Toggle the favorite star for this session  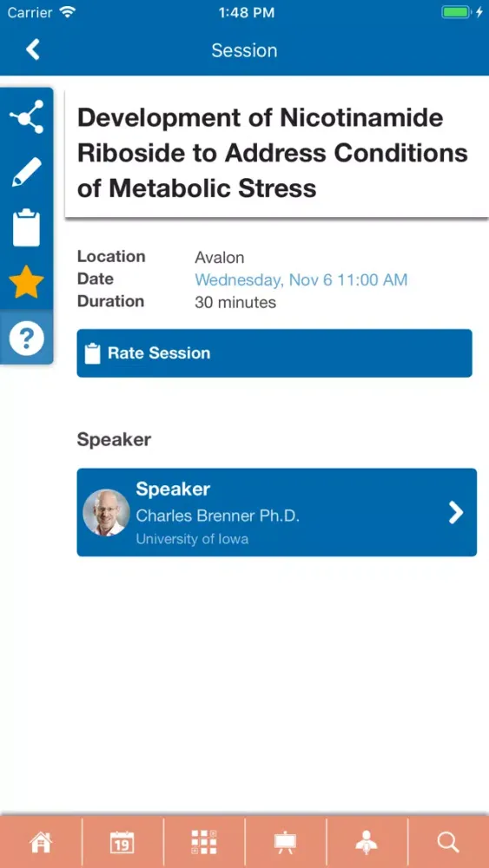(x=27, y=282)
